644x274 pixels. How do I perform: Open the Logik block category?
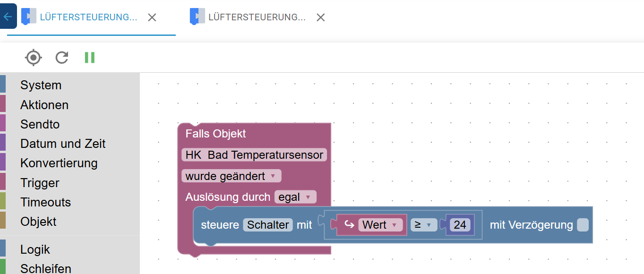(x=35, y=249)
